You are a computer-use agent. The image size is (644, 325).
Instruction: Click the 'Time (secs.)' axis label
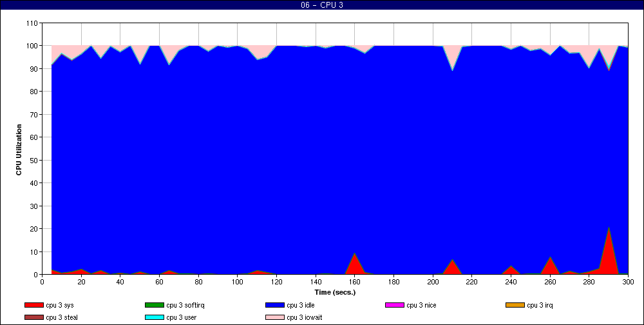pyautogui.click(x=335, y=293)
